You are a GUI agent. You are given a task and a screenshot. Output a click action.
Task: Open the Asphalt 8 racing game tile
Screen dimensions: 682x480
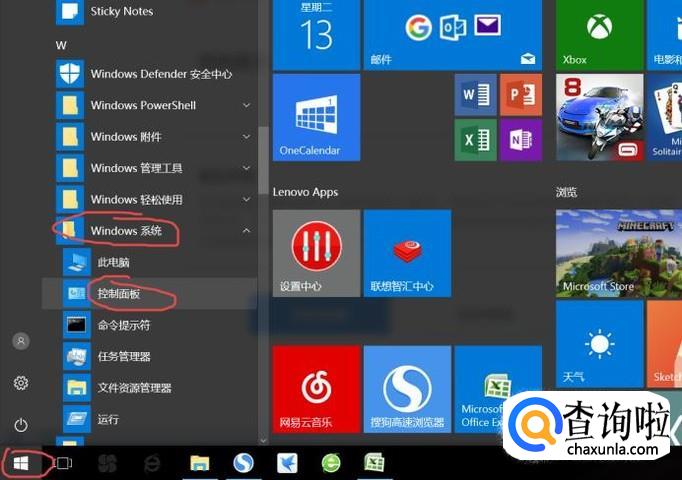(x=599, y=117)
